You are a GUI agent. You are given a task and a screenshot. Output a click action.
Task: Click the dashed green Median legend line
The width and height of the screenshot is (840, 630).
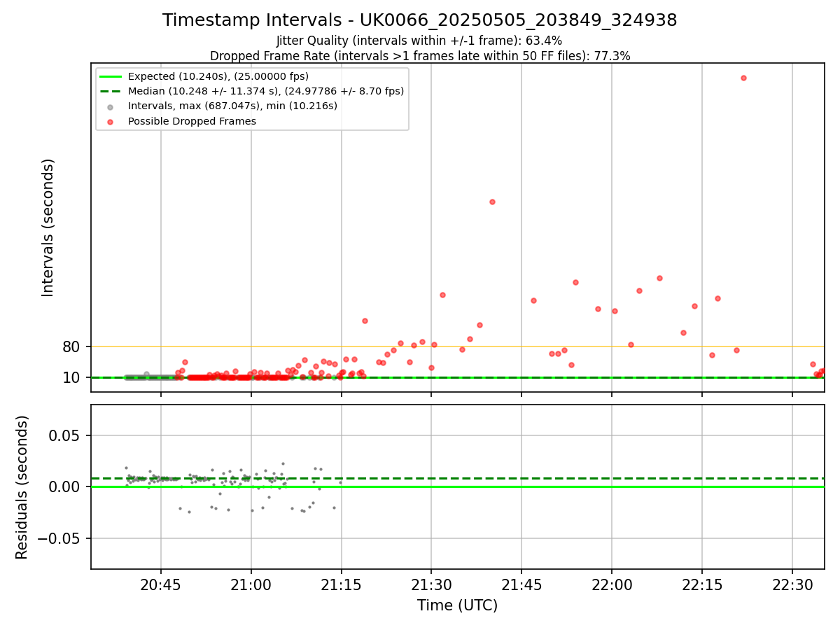tap(112, 91)
